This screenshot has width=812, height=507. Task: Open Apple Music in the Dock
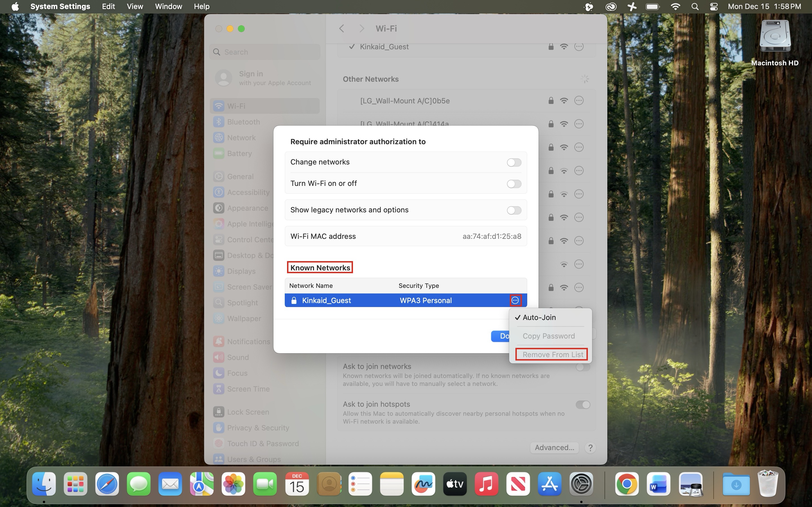(486, 484)
